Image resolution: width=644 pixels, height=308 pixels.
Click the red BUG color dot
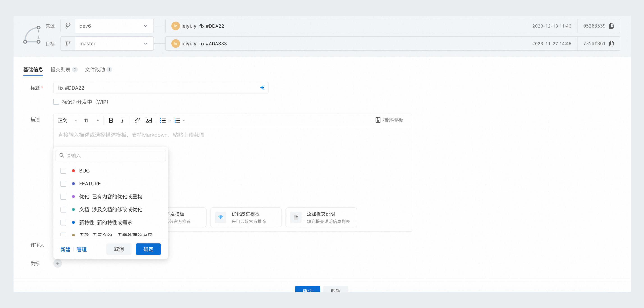(x=73, y=170)
